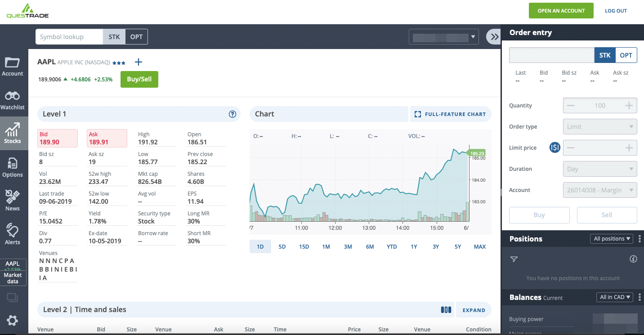Select the 5D chart range
This screenshot has width=644, height=335.
(282, 246)
